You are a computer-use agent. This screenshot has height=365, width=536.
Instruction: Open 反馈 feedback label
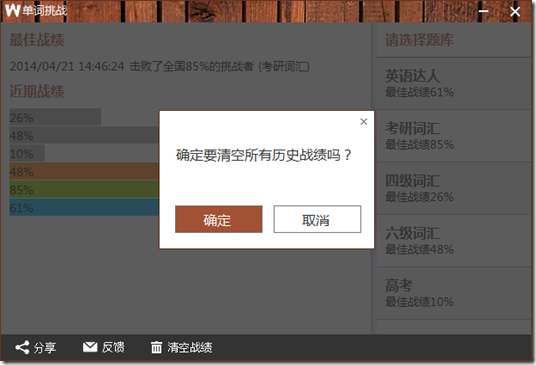tap(113, 347)
